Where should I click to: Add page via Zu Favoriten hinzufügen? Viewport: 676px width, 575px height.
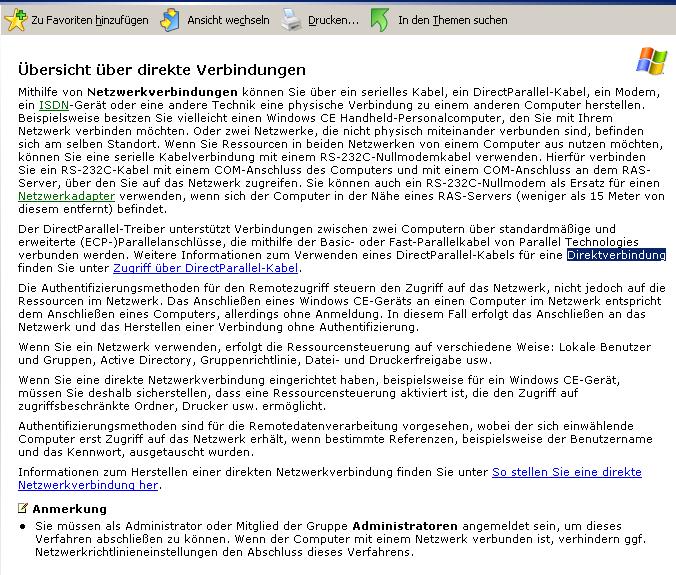[90, 20]
